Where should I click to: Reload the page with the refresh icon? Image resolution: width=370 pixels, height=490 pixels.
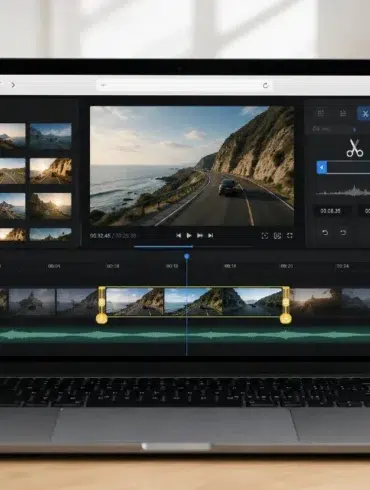[265, 85]
